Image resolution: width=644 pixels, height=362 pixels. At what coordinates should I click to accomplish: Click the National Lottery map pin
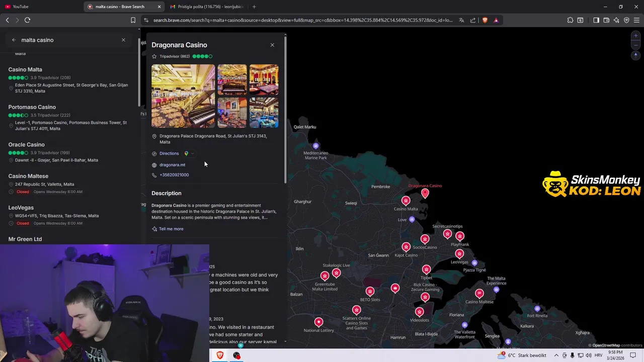318,322
